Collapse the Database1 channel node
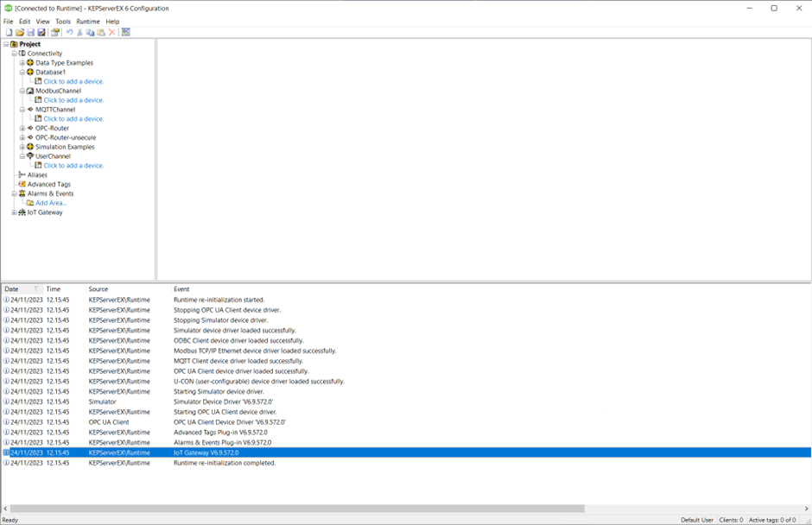 (22, 72)
